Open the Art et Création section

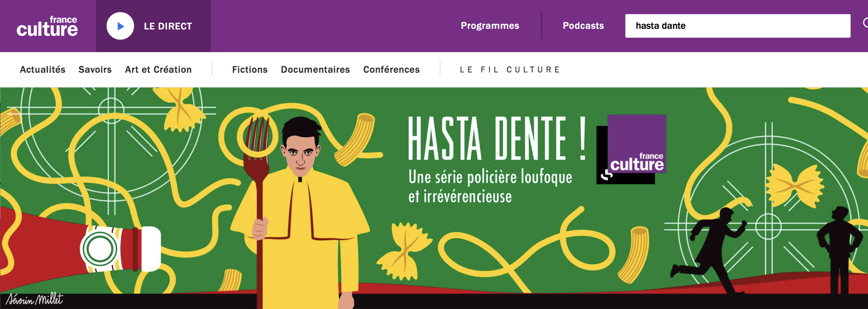(x=158, y=69)
